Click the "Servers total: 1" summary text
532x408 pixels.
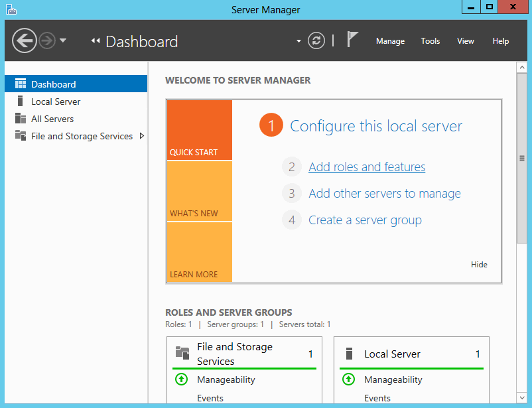(x=304, y=324)
